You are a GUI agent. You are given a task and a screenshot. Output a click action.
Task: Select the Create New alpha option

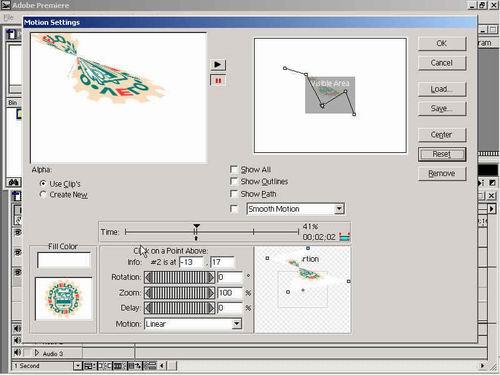43,194
